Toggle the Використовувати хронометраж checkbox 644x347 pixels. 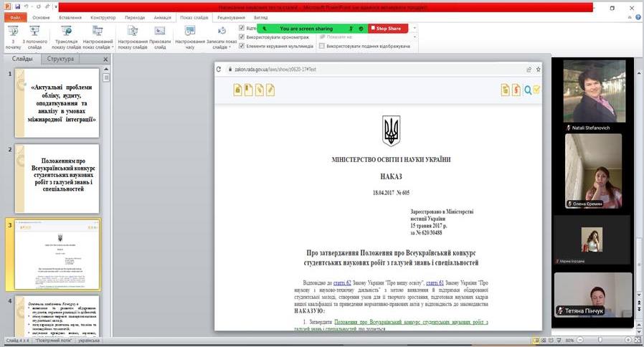tap(242, 37)
